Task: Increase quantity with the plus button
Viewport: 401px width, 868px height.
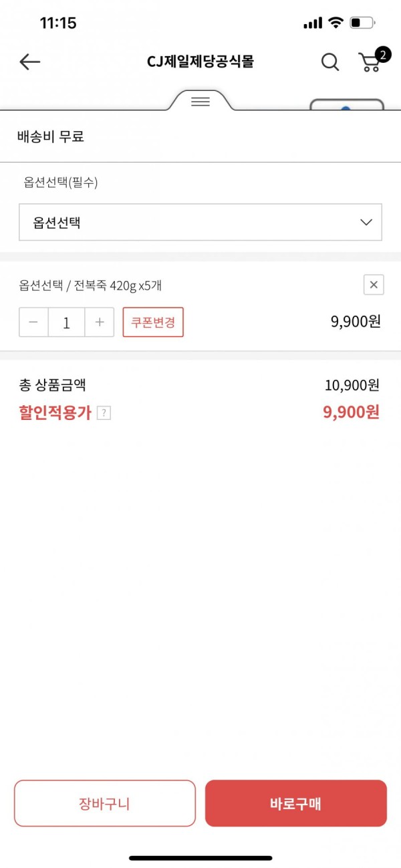Action: tap(100, 322)
